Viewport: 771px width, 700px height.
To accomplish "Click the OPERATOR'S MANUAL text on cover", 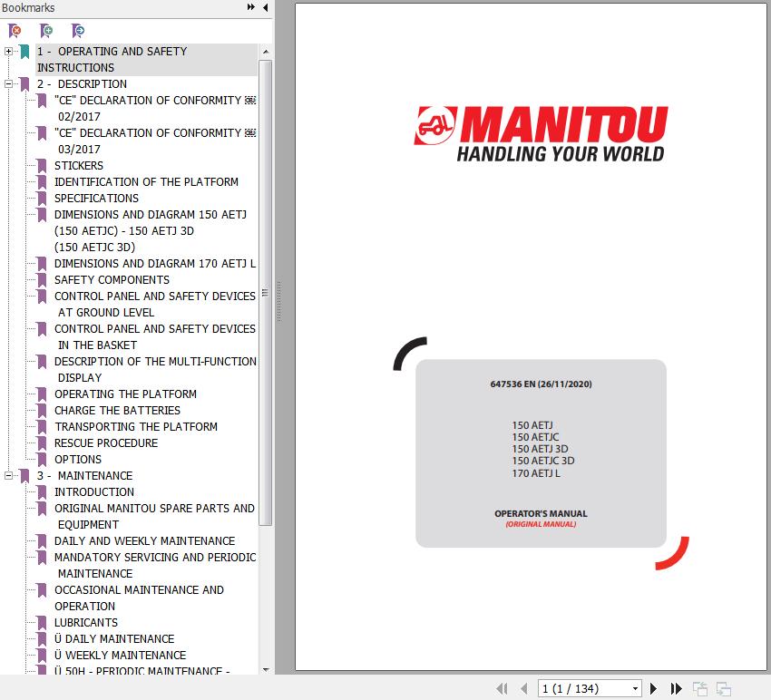I will click(x=541, y=514).
